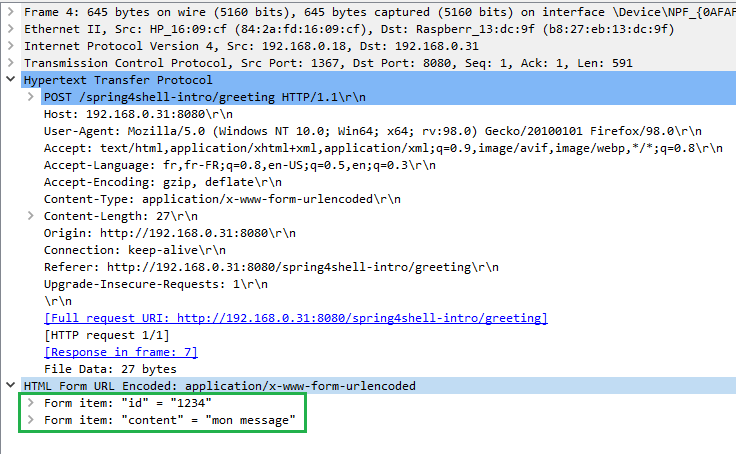Image resolution: width=736 pixels, height=454 pixels.
Task: Select the Accept-Encoding: gzip, deflate line
Action: (162, 182)
